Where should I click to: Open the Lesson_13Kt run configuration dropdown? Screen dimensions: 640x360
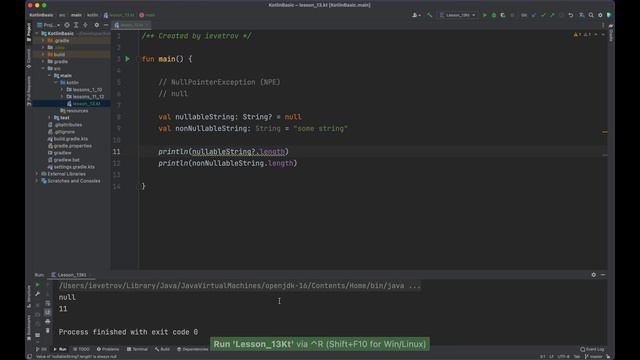pyautogui.click(x=458, y=15)
